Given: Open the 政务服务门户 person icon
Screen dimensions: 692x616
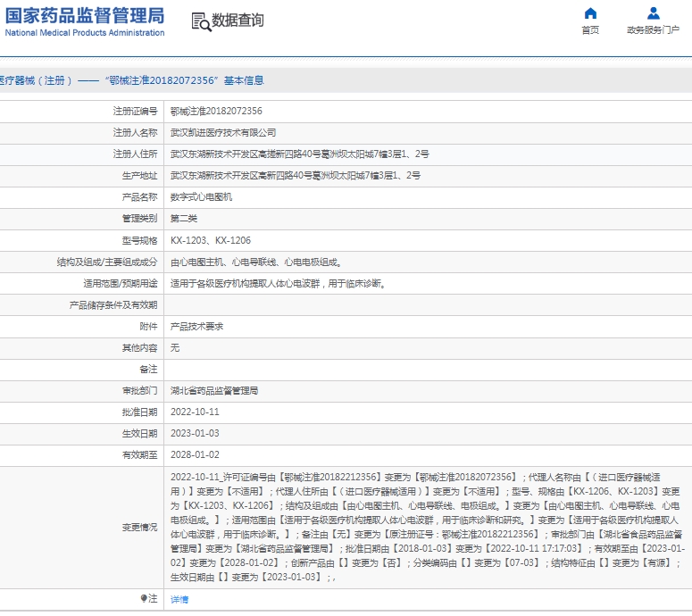Looking at the screenshot, I should coord(654,13).
